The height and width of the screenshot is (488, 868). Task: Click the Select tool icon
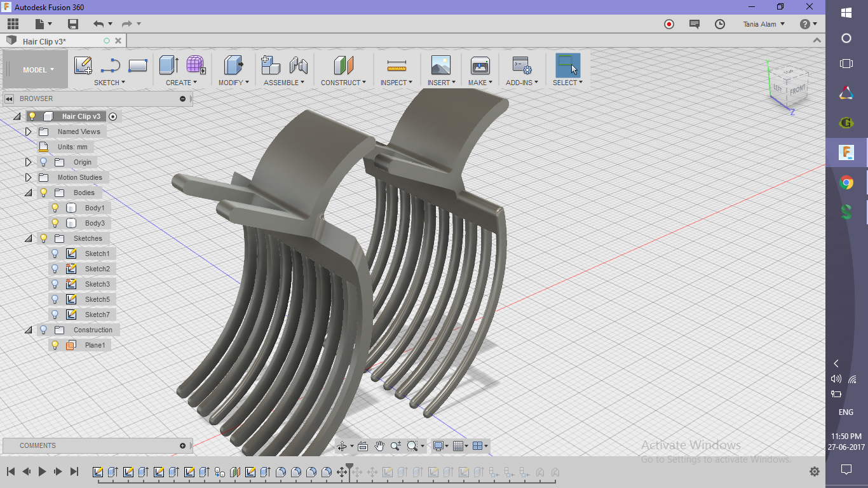click(x=567, y=65)
